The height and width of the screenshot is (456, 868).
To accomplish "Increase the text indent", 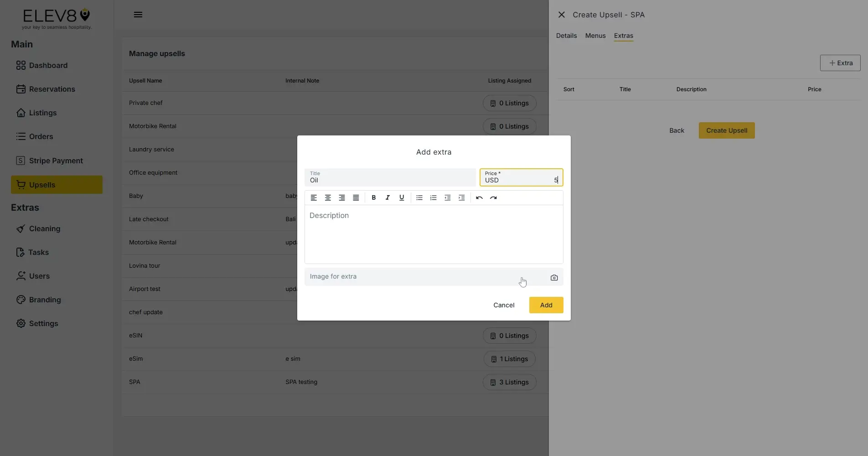I will click(x=461, y=197).
